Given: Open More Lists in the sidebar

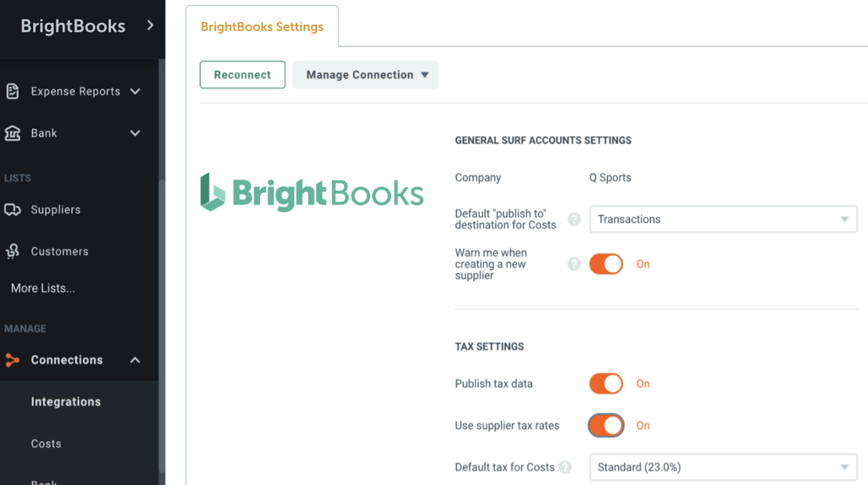Looking at the screenshot, I should [x=42, y=288].
